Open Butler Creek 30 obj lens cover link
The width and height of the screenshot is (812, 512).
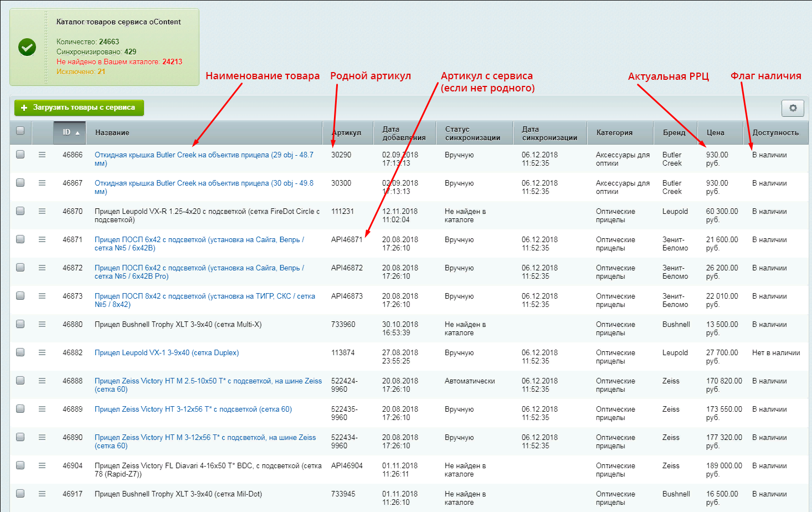click(204, 187)
